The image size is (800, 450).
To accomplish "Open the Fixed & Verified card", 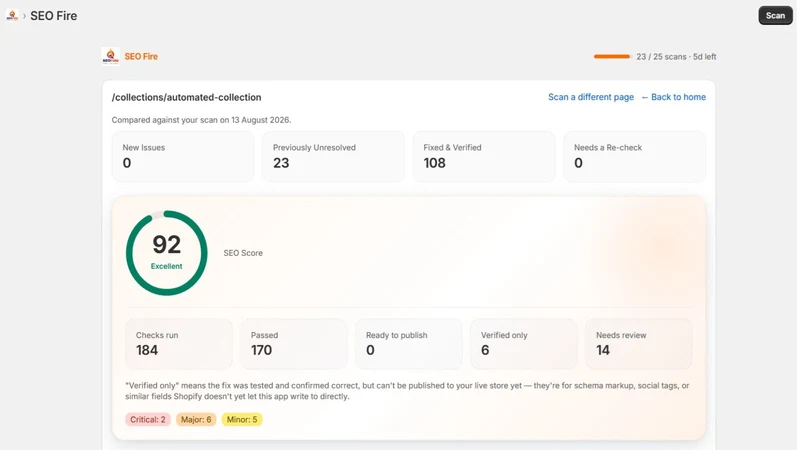I will pyautogui.click(x=484, y=157).
